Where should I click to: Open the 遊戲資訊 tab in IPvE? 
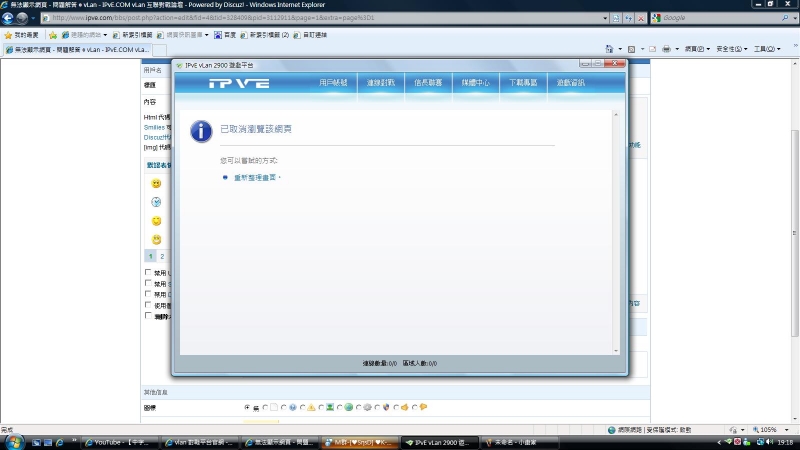tap(570, 83)
